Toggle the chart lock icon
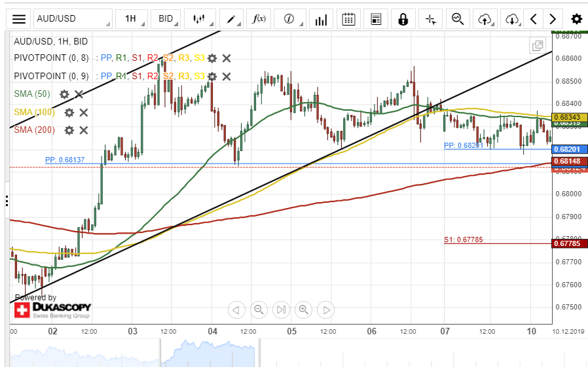This screenshot has height=371, width=588. point(403,19)
